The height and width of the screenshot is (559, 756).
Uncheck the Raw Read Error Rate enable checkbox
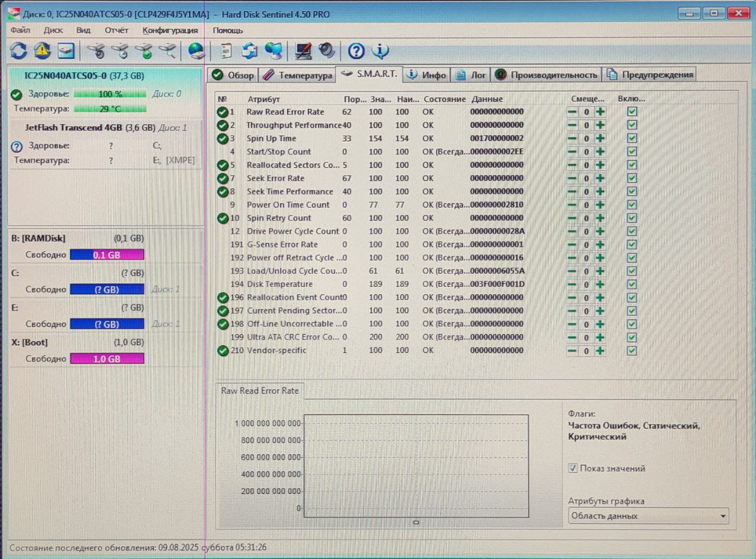632,112
